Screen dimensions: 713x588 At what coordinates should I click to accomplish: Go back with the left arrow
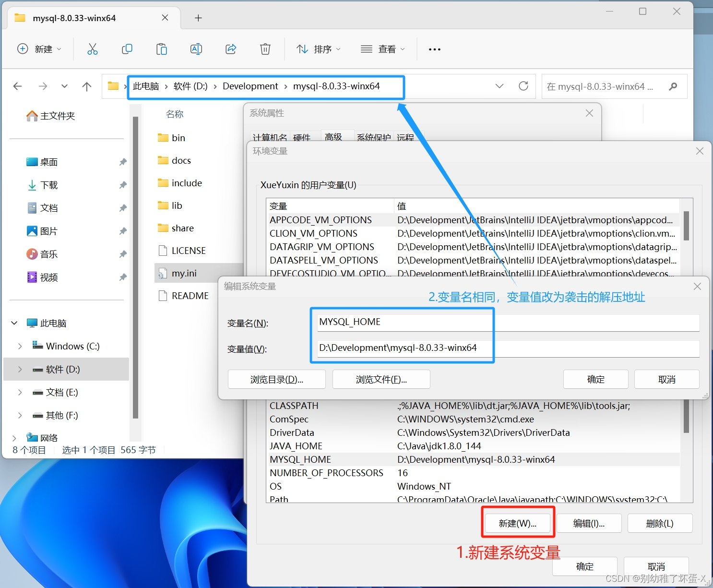pos(18,86)
